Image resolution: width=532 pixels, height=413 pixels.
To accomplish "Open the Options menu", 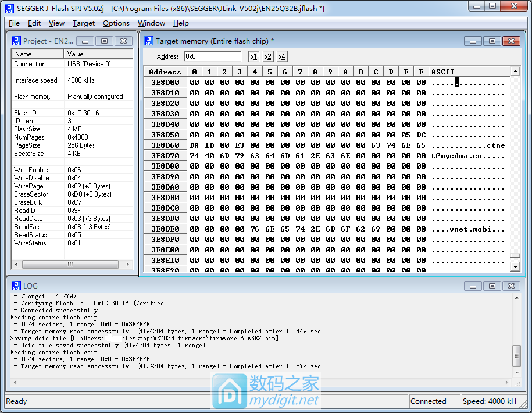I will (116, 23).
